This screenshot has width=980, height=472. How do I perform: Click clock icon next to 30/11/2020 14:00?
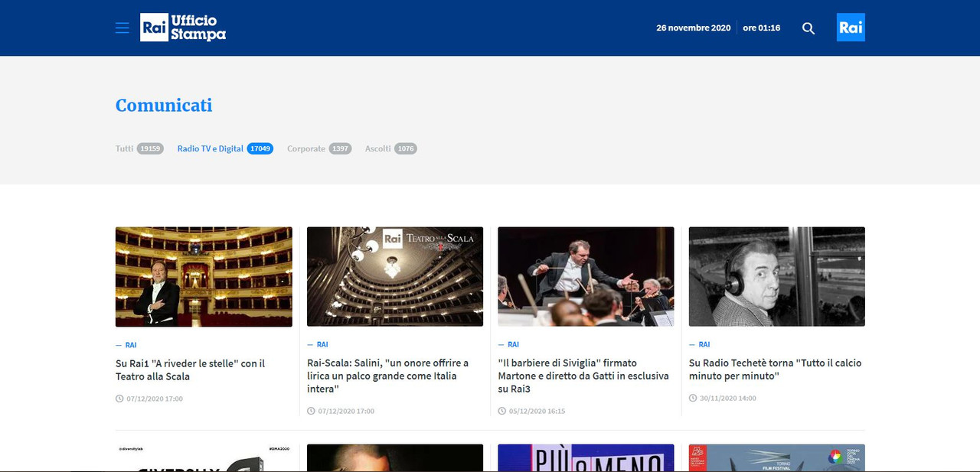(x=693, y=399)
